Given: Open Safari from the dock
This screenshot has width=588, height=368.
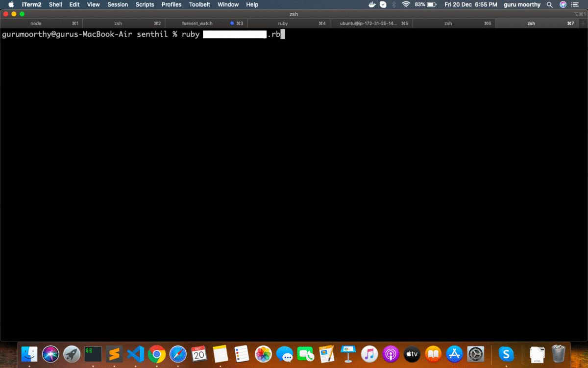Looking at the screenshot, I should [178, 354].
